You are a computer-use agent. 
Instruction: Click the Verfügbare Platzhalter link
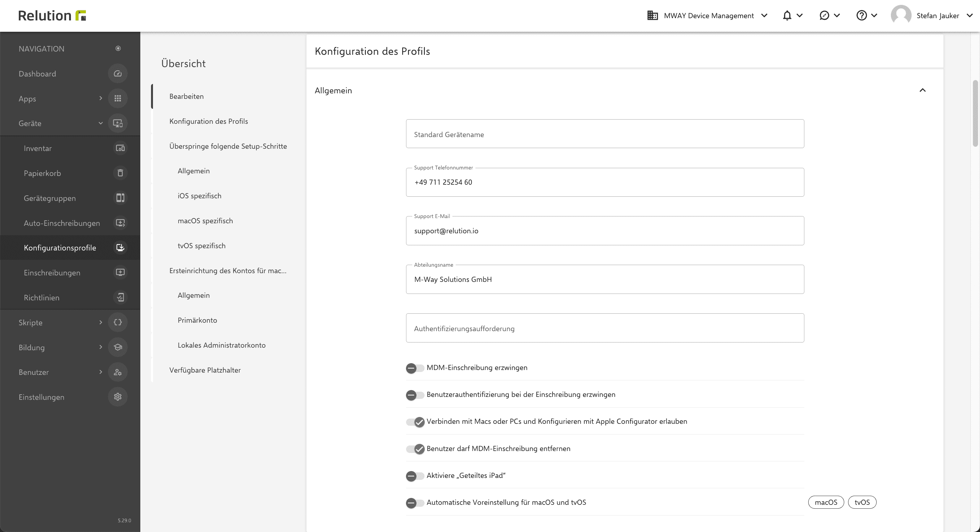(204, 370)
